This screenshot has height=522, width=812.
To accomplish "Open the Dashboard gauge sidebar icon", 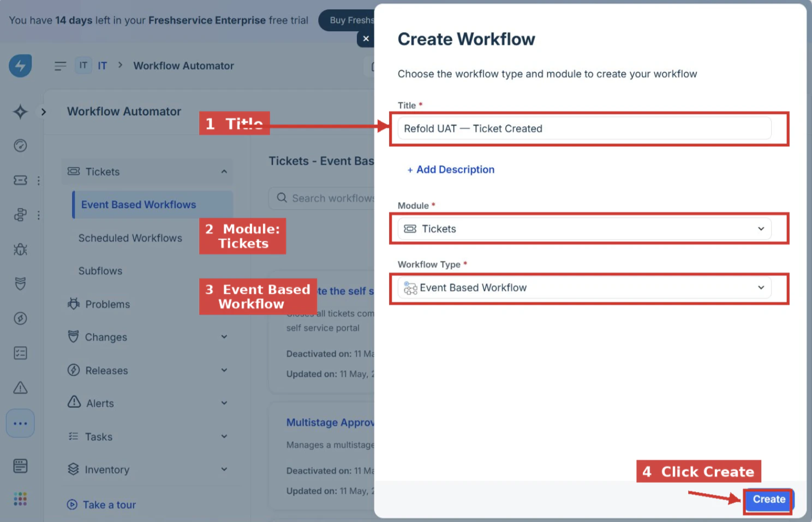I will click(20, 145).
